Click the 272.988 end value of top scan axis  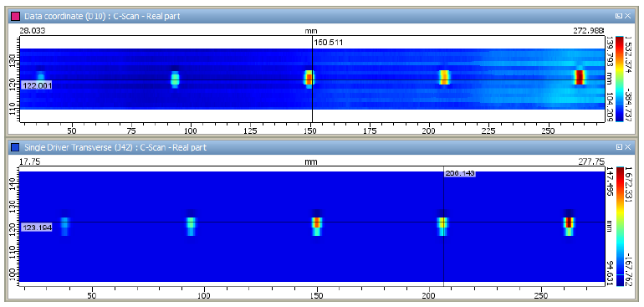(589, 30)
